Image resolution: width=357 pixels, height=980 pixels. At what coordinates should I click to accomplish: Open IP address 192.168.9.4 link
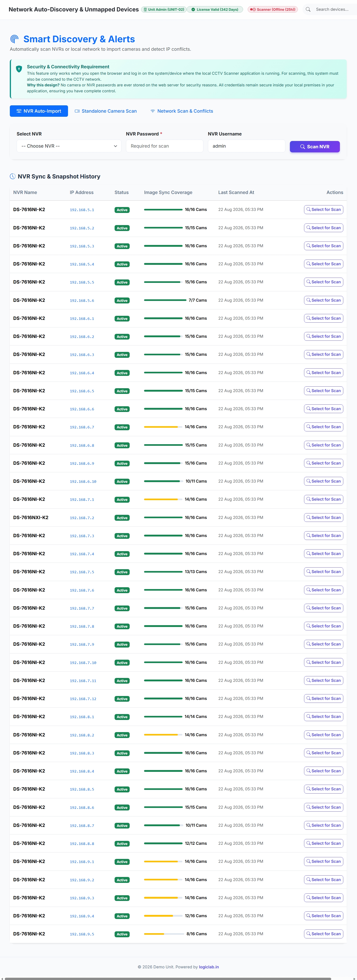click(x=82, y=916)
